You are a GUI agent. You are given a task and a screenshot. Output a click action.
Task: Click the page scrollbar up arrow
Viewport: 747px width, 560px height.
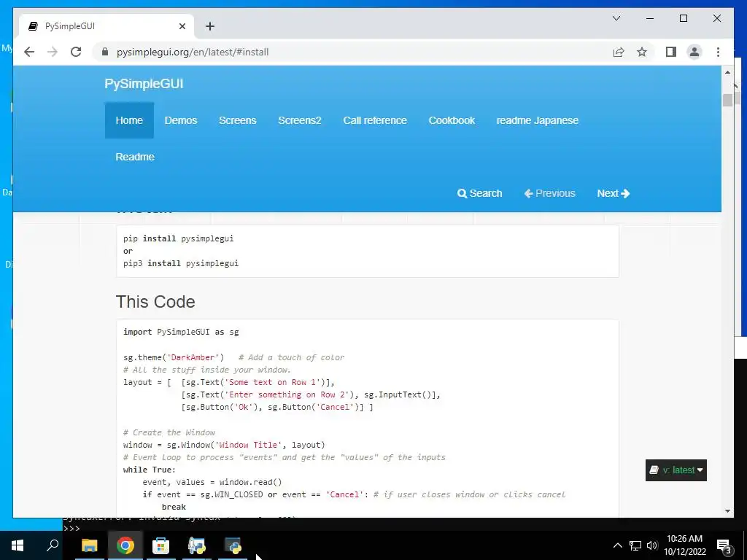(727, 72)
